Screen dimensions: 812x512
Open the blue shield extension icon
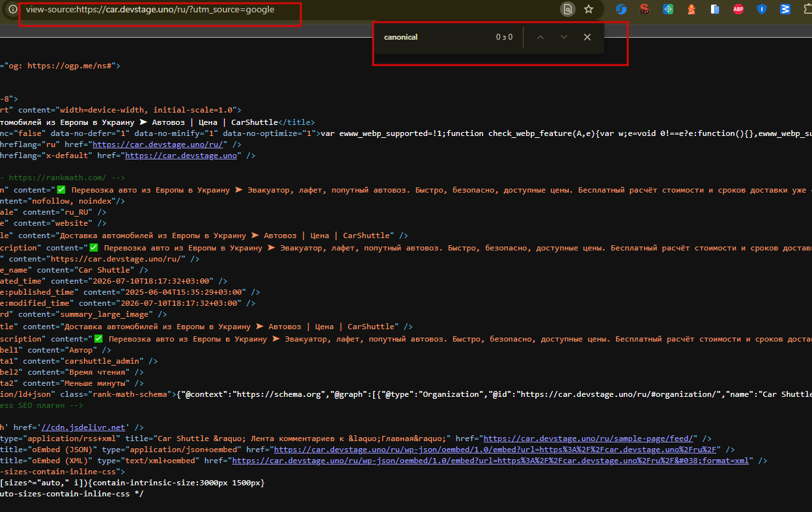coord(762,9)
